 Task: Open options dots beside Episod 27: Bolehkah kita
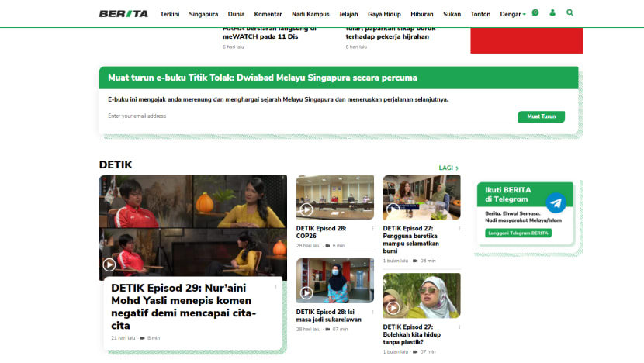[459, 327]
